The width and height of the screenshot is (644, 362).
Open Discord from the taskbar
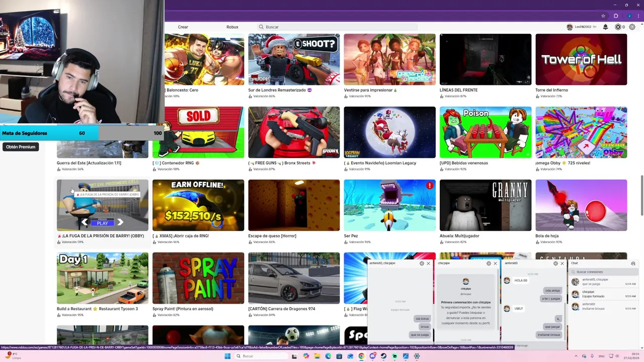pos(372,356)
